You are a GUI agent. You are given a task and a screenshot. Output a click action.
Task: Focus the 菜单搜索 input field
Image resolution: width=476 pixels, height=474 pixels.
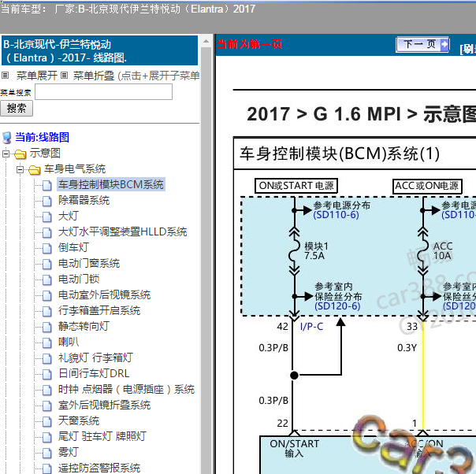[103, 91]
